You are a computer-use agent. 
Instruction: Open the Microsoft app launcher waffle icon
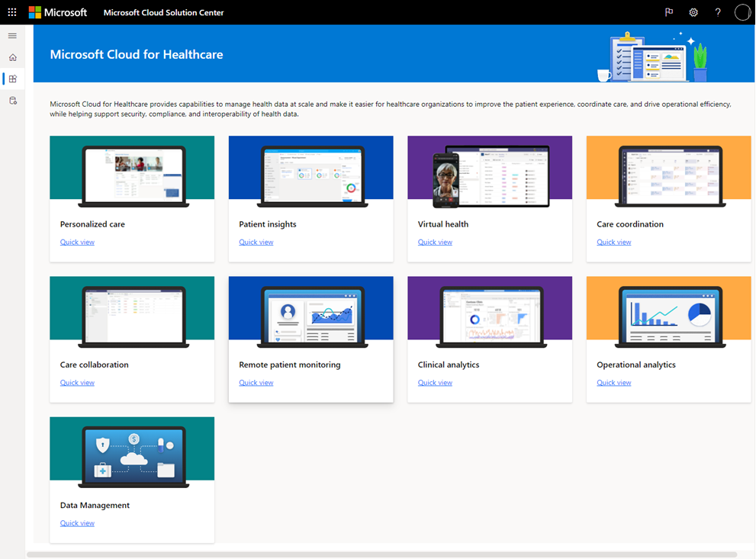[x=11, y=11]
